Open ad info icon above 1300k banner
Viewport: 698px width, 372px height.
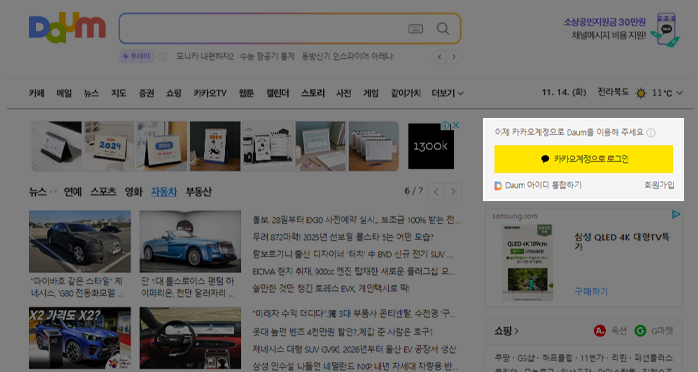(445, 125)
